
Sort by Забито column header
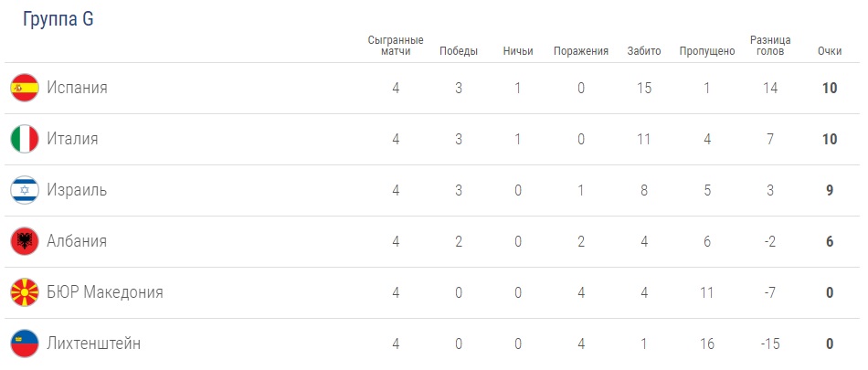644,51
